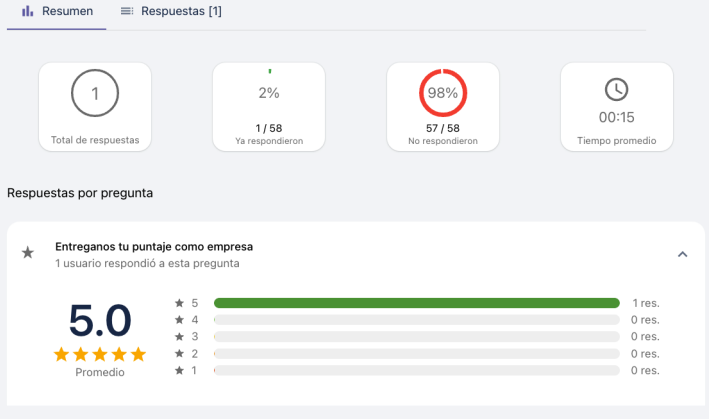709x419 pixels.
Task: Click the empty 4-star rating bar
Action: coord(416,320)
